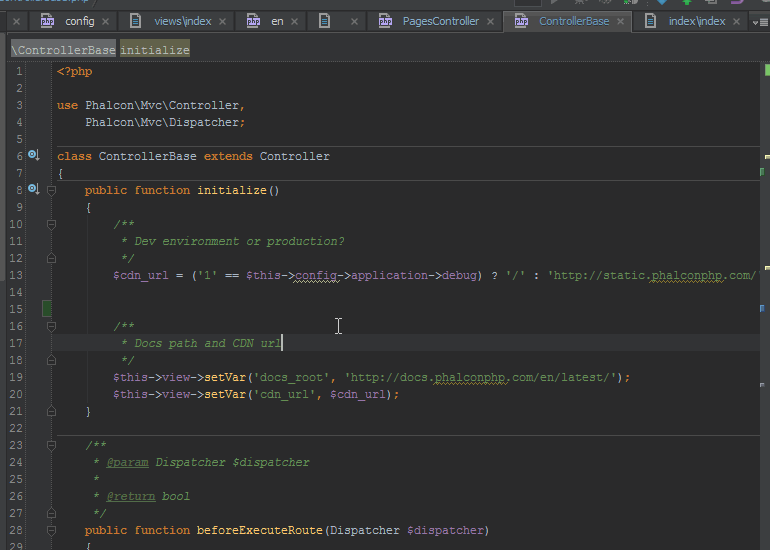This screenshot has width=770, height=550.
Task: Collapse the @param doc block at line 23
Action: 51,445
